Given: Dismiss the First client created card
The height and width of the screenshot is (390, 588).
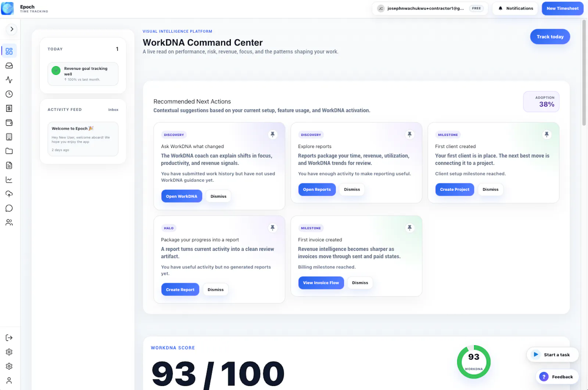Looking at the screenshot, I should coord(491,189).
